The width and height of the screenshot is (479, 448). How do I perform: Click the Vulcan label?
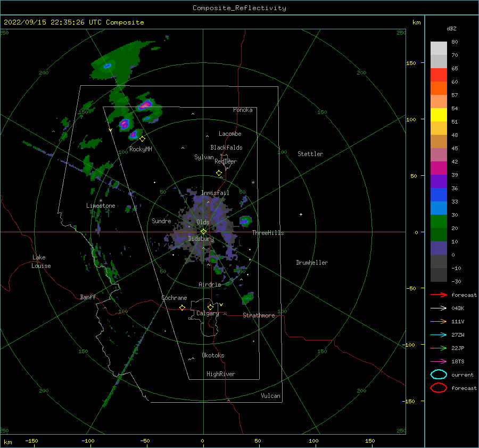pos(270,396)
